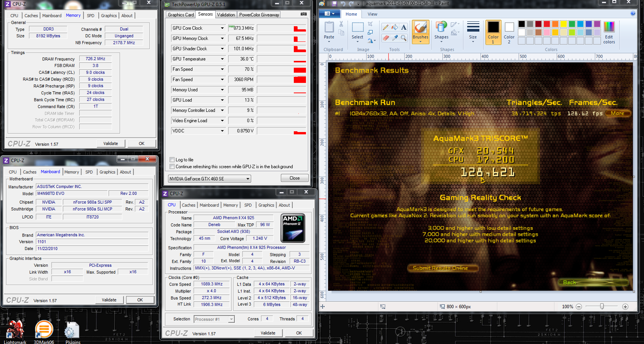Image resolution: width=644 pixels, height=344 pixels.
Task: Click Close button in GPU-Z
Action: 295,178
